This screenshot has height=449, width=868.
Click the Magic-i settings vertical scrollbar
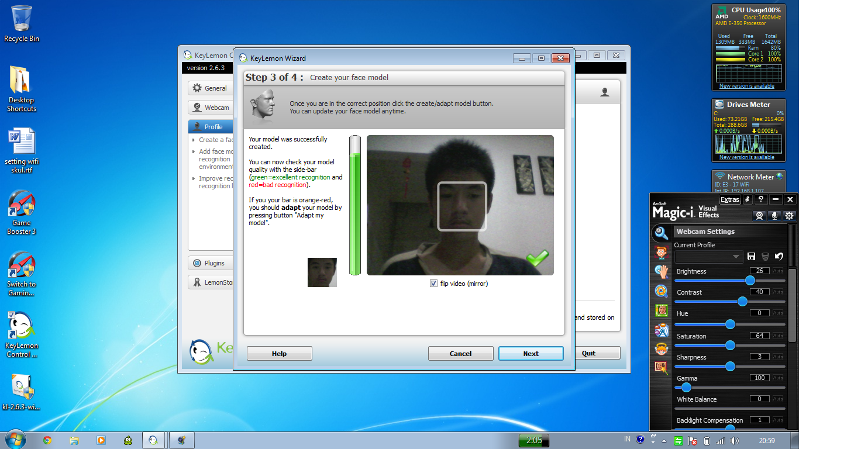tap(792, 306)
